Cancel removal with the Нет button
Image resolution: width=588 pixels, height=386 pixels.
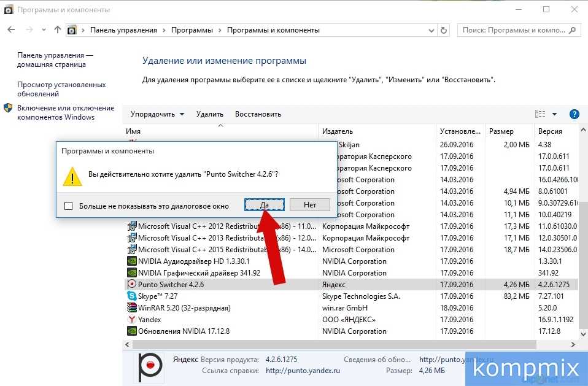click(x=310, y=204)
